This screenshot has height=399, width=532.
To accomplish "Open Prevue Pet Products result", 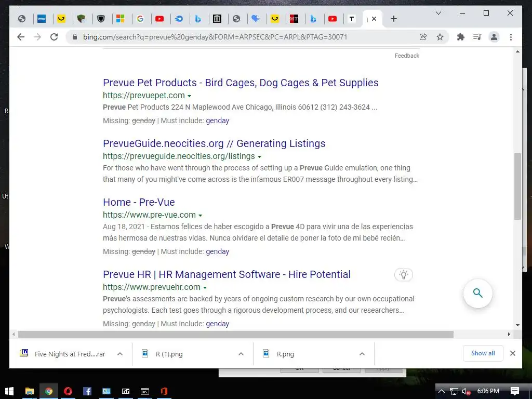I will [241, 83].
